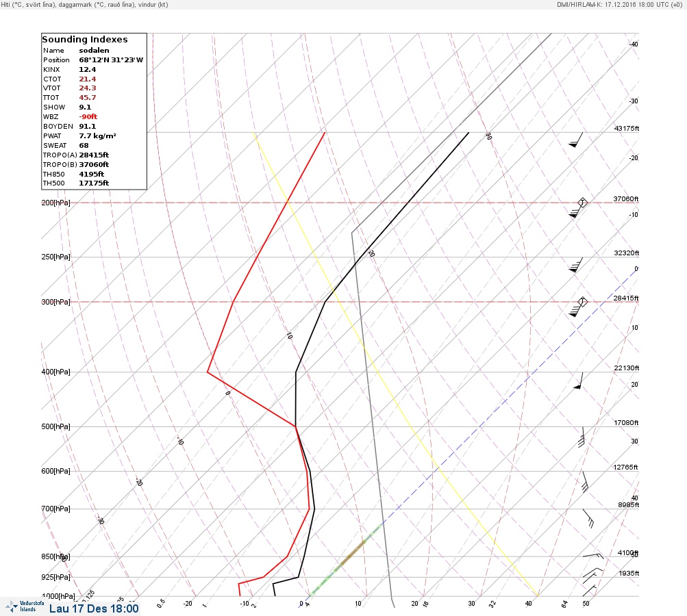Click the TTOT value 45.7

pyautogui.click(x=88, y=98)
